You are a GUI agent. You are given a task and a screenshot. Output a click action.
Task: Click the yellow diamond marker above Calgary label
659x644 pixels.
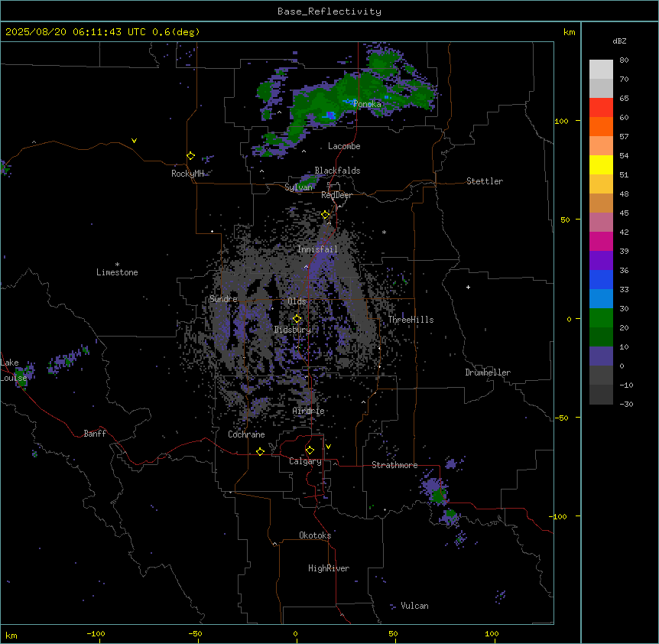pos(310,450)
